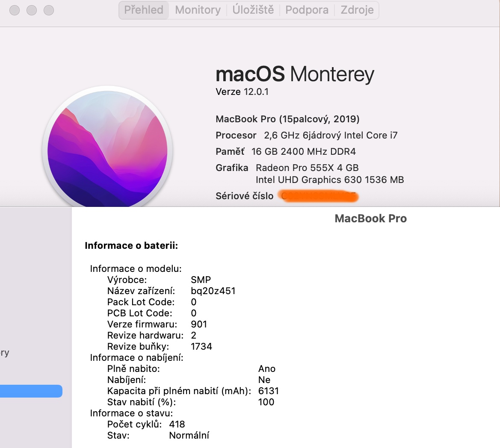500x448 pixels.
Task: Select the Plně nabito value 'Ano'
Action: pos(266,368)
